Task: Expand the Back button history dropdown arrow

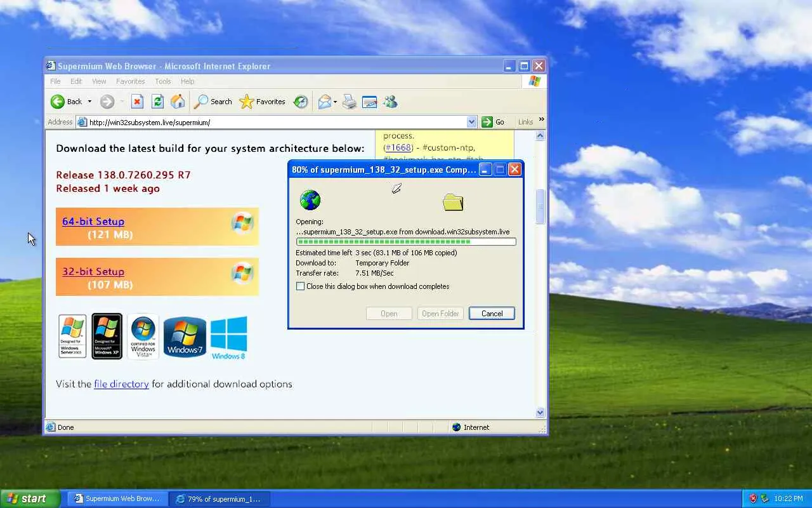Action: [89, 102]
